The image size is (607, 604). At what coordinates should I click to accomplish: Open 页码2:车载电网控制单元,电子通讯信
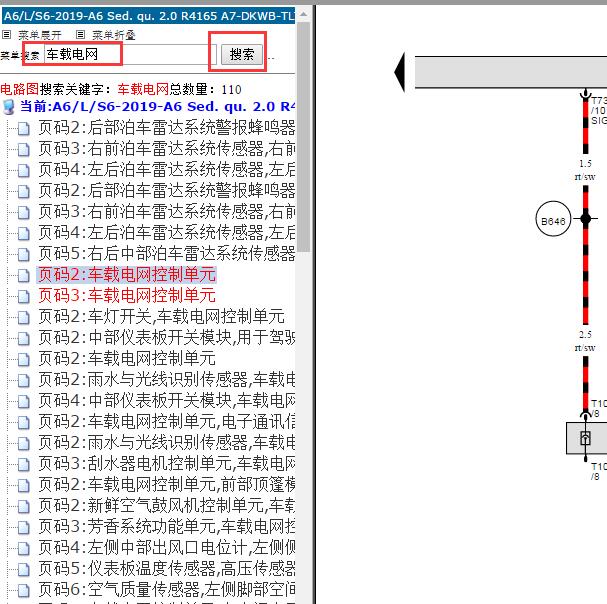(x=166, y=421)
